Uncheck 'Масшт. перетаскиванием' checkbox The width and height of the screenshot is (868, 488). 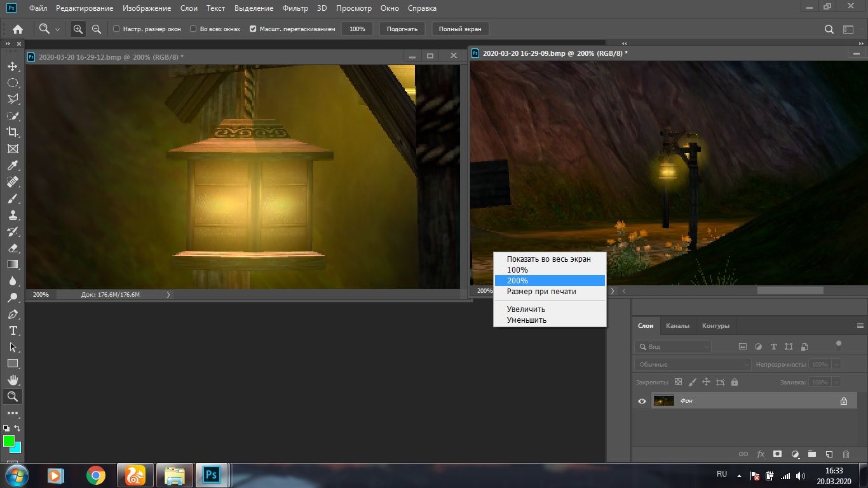[x=253, y=29]
